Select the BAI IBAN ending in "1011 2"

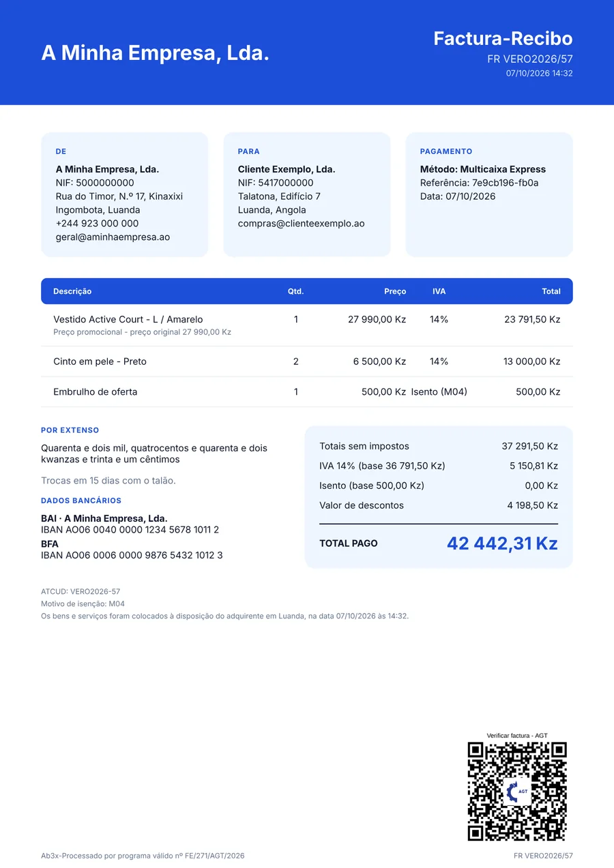click(x=130, y=530)
